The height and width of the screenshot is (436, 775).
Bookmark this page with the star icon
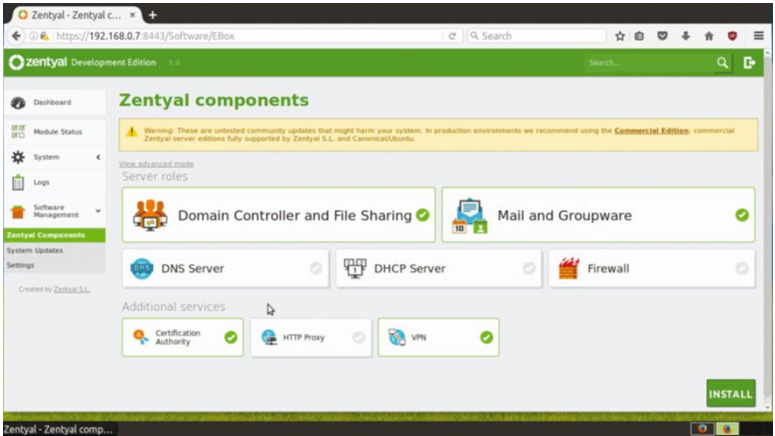(x=620, y=36)
